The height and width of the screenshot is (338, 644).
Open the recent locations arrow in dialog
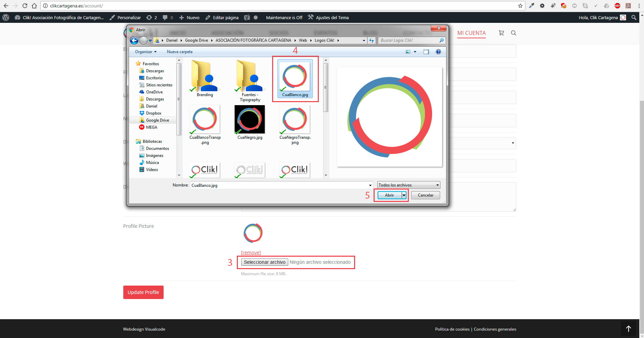pos(150,40)
